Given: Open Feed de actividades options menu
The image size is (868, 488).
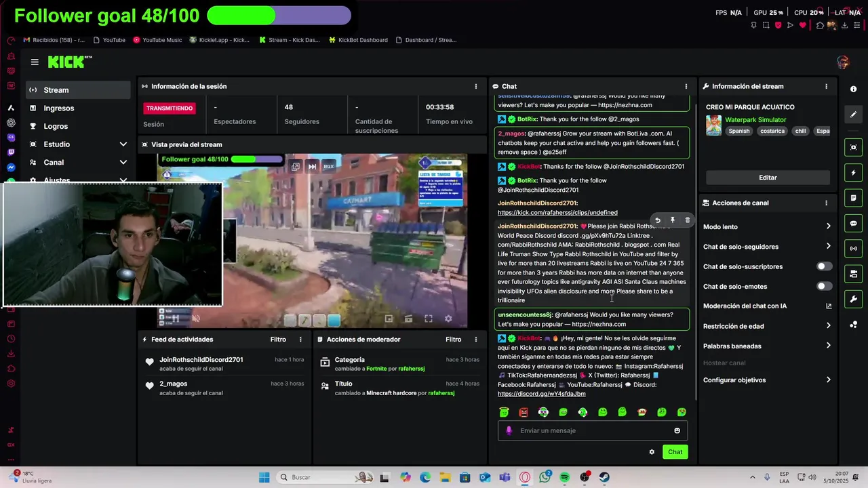Looking at the screenshot, I should 300,339.
